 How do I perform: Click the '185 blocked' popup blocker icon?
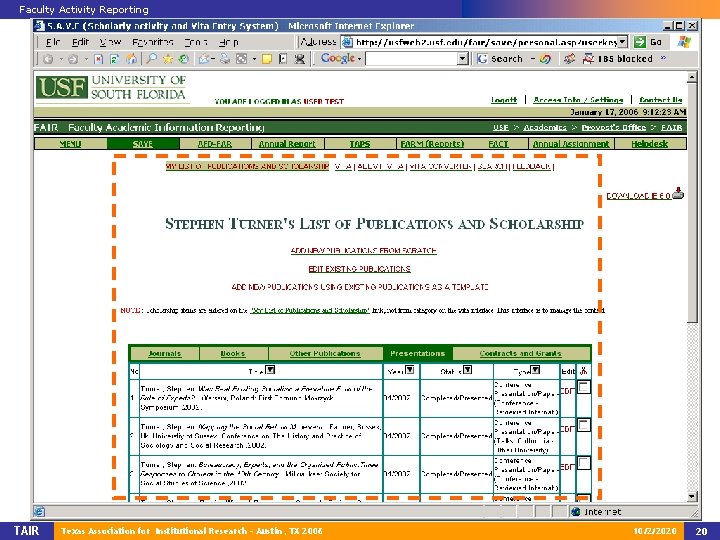[x=588, y=58]
